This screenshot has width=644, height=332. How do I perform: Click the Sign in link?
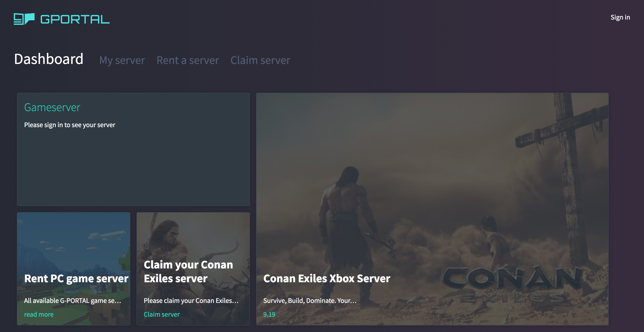620,17
